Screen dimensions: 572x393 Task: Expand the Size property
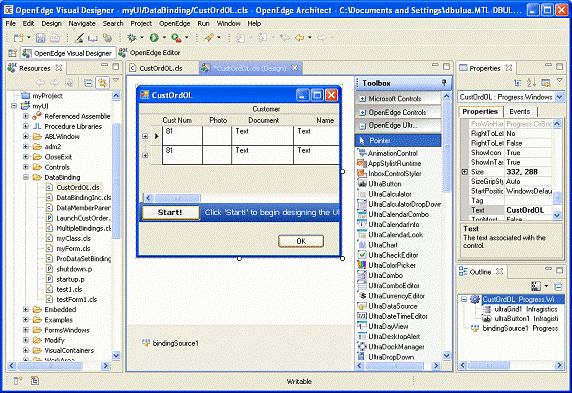click(x=465, y=172)
